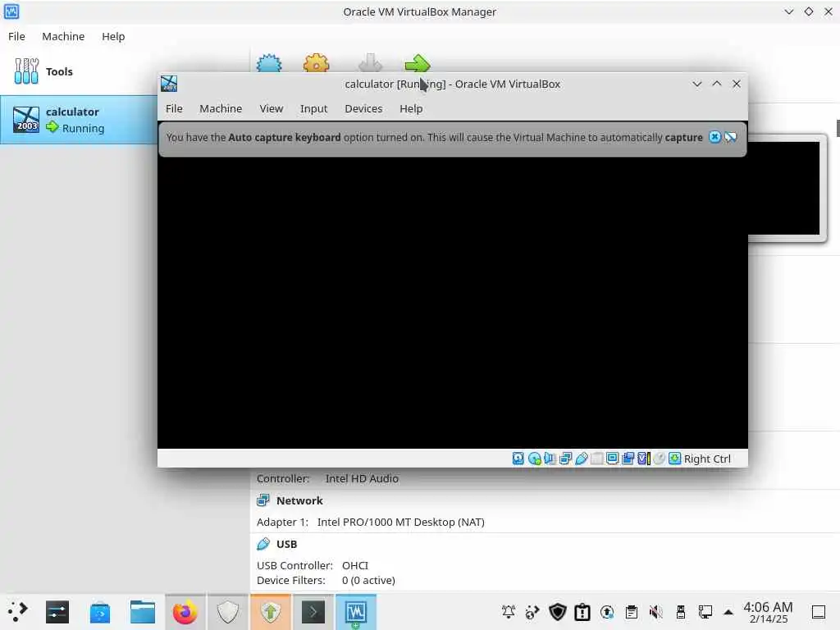Click the recording indicator in VM status bar
This screenshot has height=630, width=840.
click(x=628, y=459)
